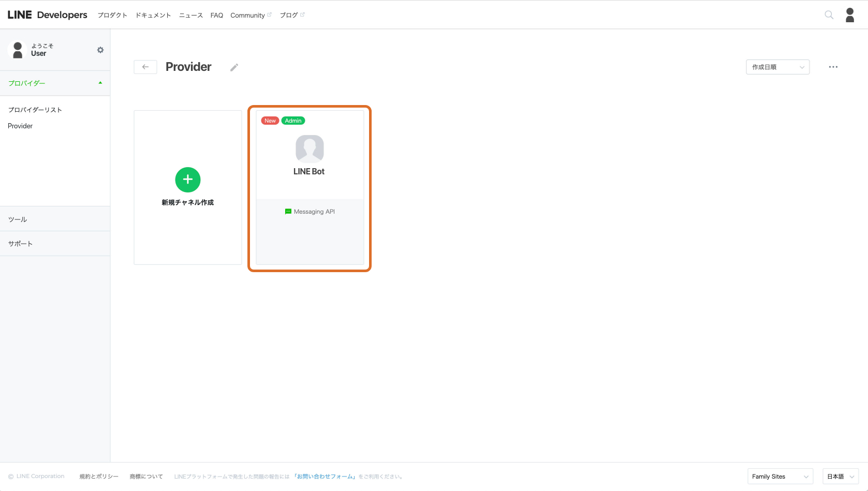868x491 pixels.
Task: Open user settings gear icon
Action: 100,50
